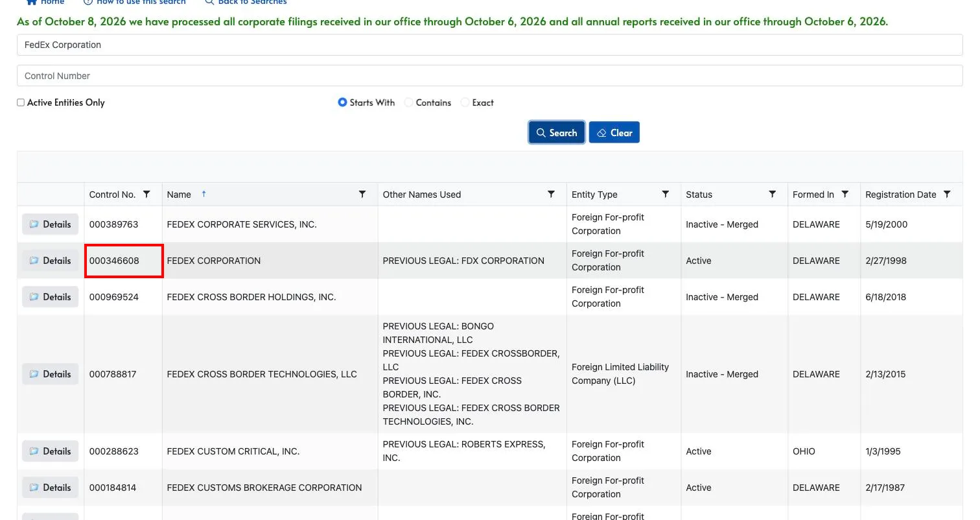Click the Search button
Viewport: 980px width, 520px height.
coord(557,132)
